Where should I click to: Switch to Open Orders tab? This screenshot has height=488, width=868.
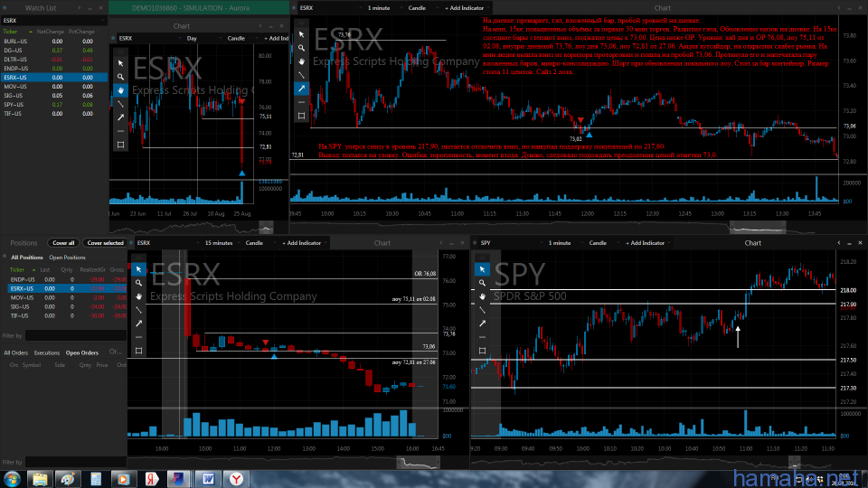(x=82, y=352)
